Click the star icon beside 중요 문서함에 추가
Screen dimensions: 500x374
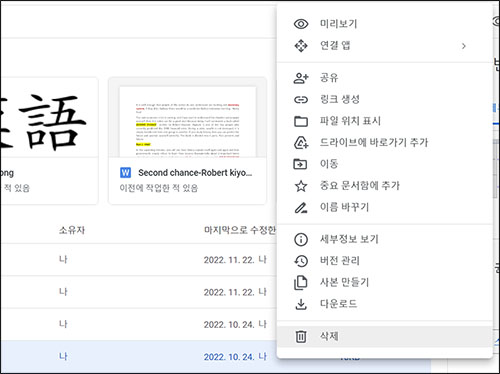tap(301, 186)
